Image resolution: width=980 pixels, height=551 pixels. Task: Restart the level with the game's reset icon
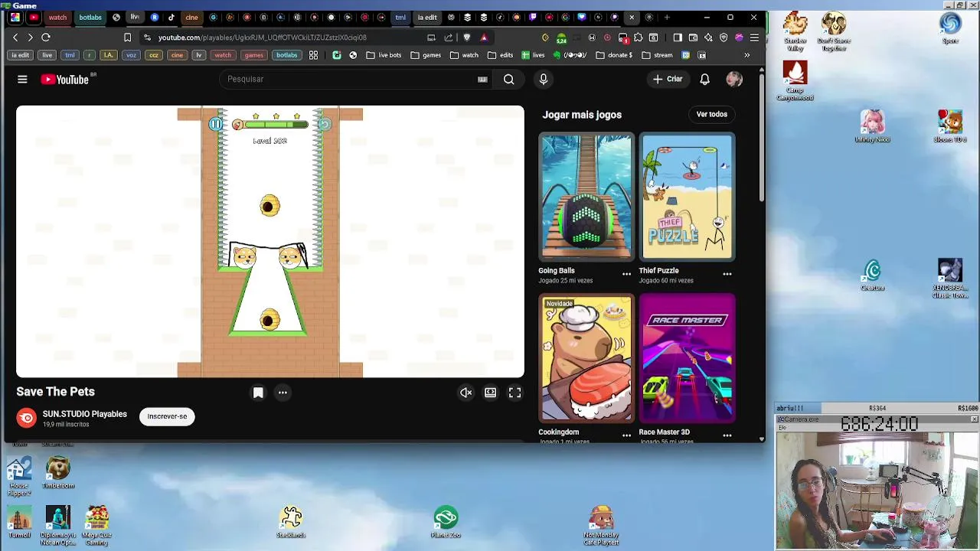tap(325, 124)
